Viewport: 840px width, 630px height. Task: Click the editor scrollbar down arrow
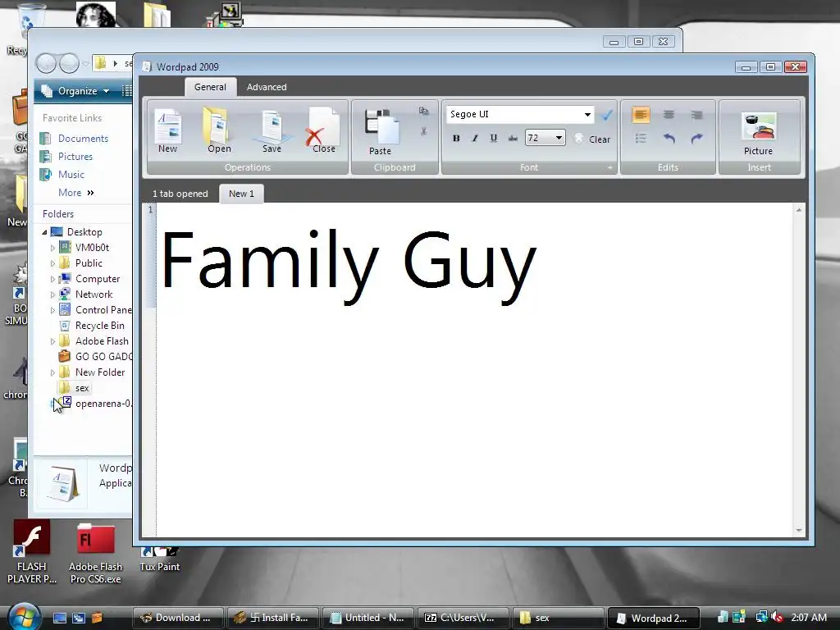pos(799,530)
